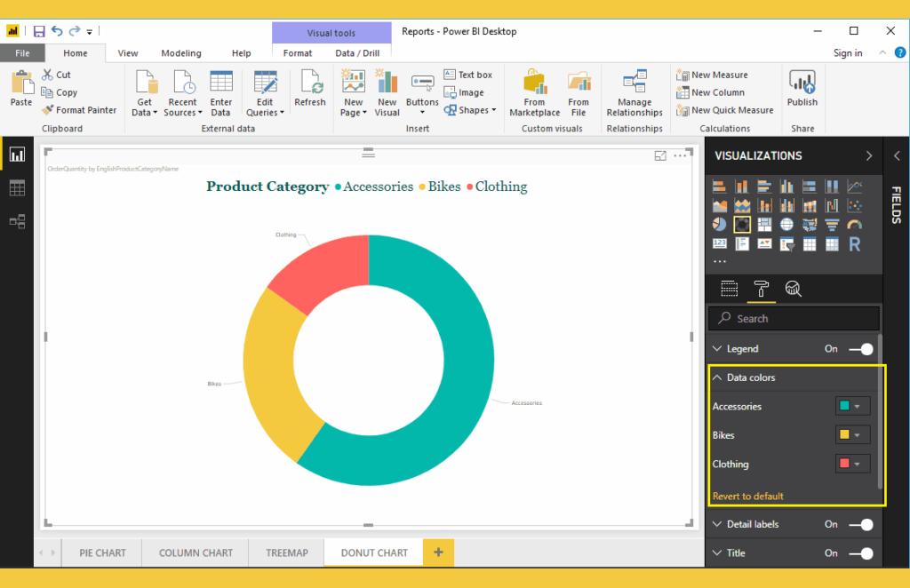This screenshot has width=910, height=588.
Task: Select the map globe visual
Action: [x=787, y=225]
